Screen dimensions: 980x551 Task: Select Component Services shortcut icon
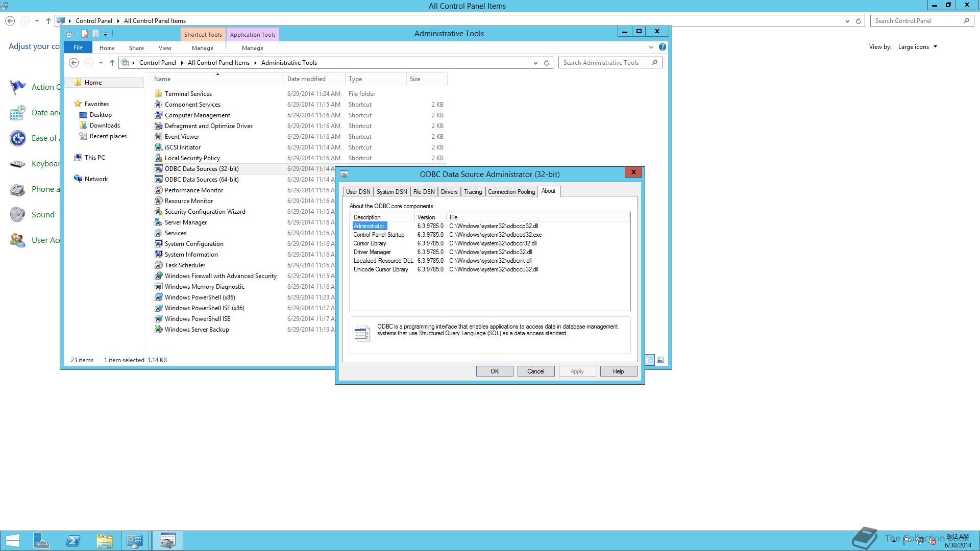158,104
